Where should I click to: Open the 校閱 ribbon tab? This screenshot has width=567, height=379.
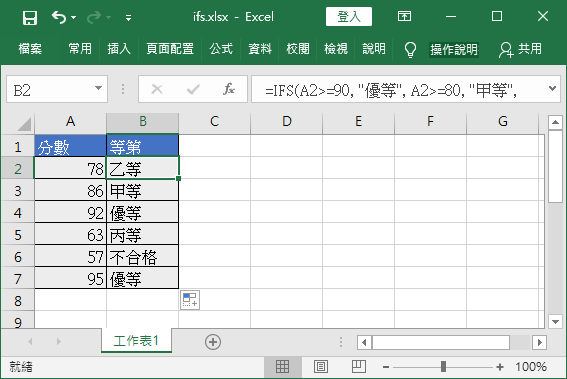(x=298, y=48)
